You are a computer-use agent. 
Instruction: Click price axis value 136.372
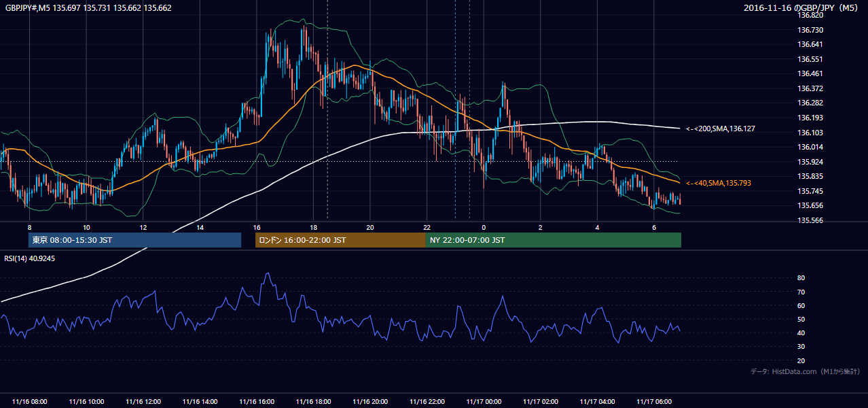811,88
